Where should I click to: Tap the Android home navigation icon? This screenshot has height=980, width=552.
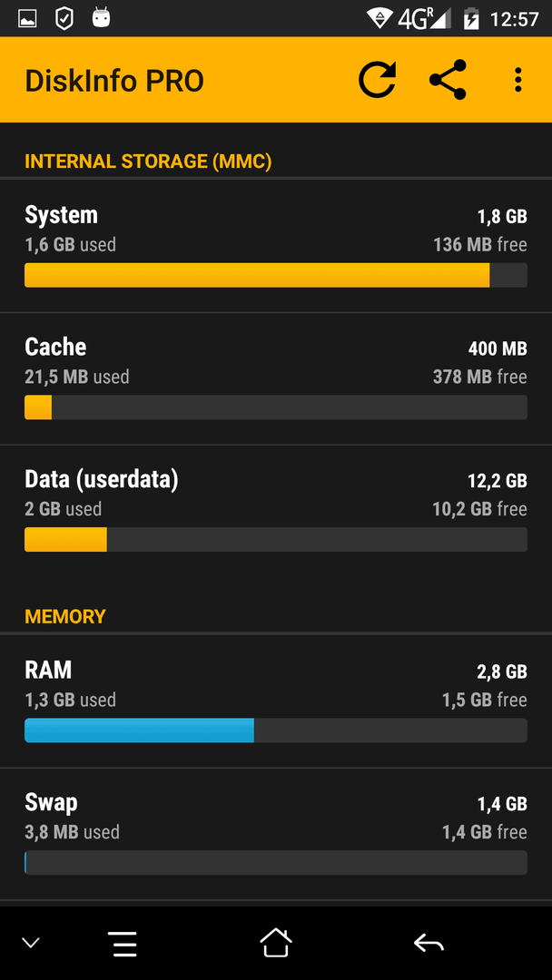276,943
